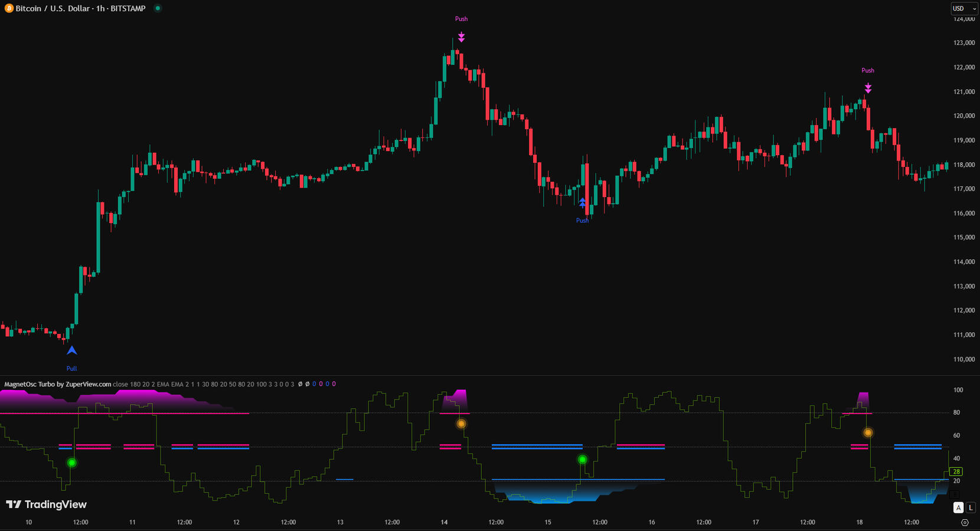Click the 120,000 level on the price scale
This screenshot has width=980, height=531.
point(963,116)
